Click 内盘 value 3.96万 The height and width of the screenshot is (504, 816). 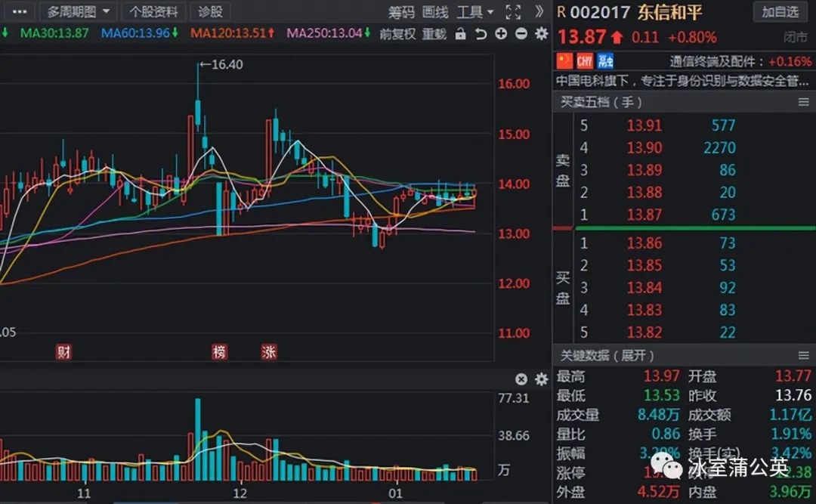[790, 491]
